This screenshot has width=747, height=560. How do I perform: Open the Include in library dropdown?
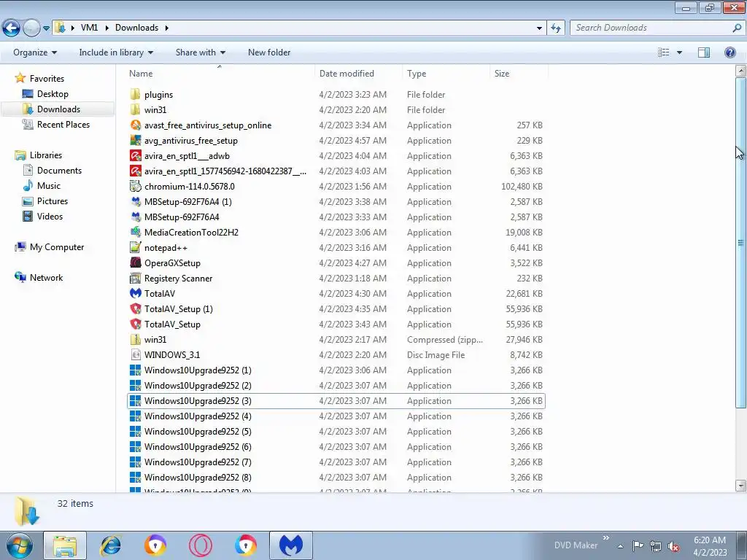click(116, 52)
